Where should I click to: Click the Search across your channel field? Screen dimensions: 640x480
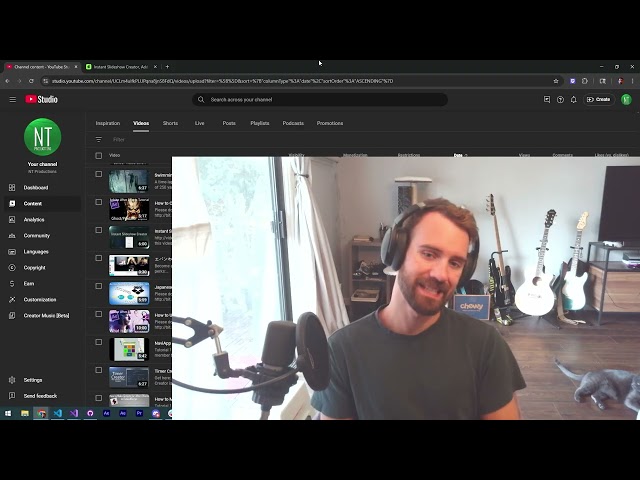coord(320,100)
